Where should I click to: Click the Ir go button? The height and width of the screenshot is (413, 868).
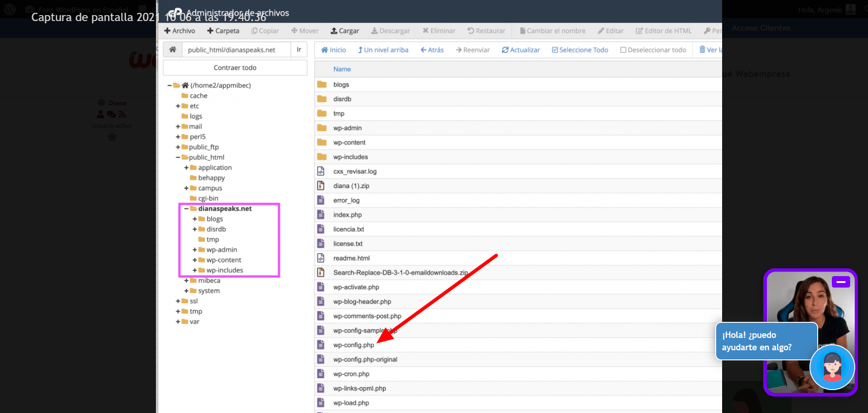299,49
